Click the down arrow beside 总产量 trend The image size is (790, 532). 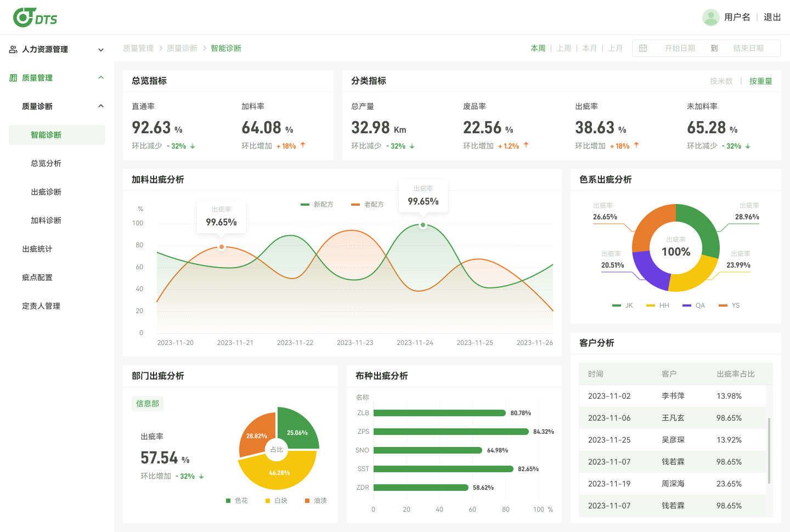pyautogui.click(x=412, y=146)
